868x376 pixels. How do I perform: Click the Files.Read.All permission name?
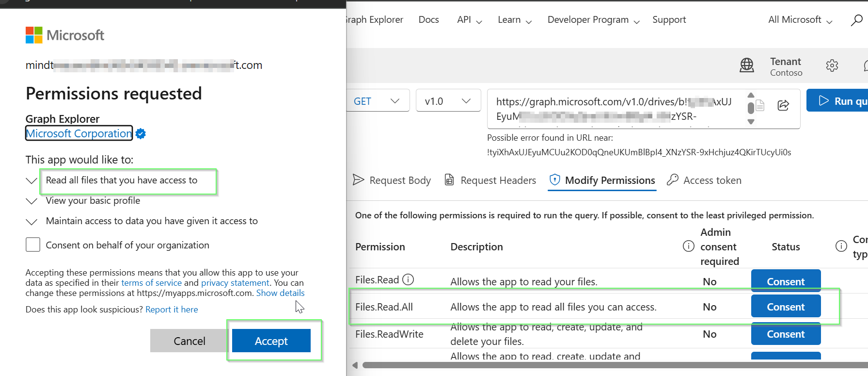click(384, 307)
